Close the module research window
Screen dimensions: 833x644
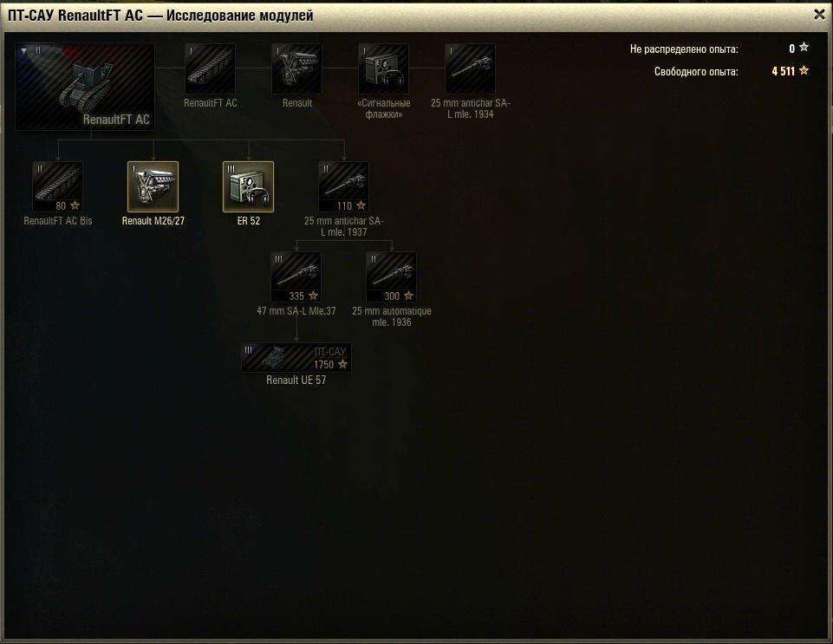tap(819, 15)
